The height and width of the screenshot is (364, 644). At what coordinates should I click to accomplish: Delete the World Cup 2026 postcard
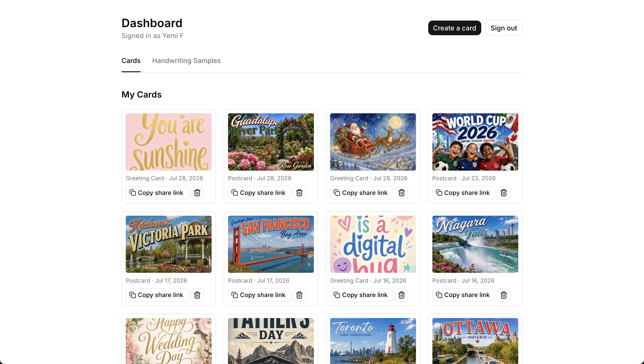click(504, 193)
